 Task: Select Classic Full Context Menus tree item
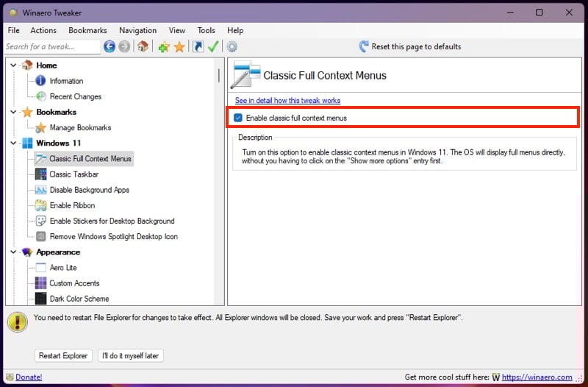click(x=83, y=159)
